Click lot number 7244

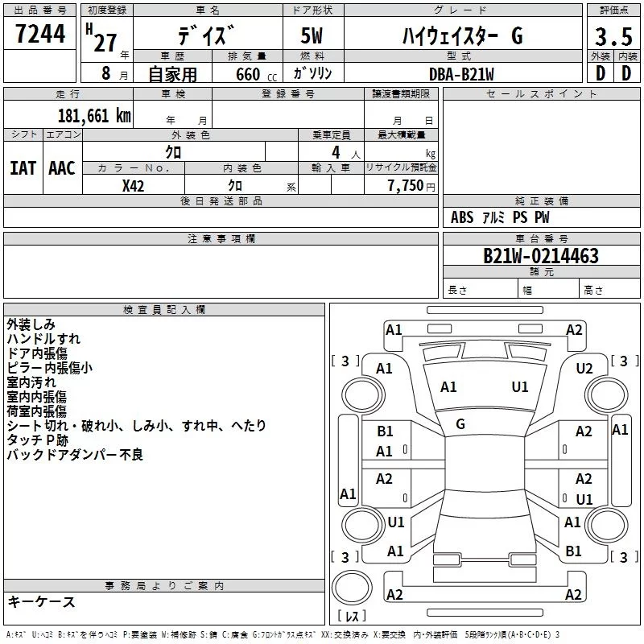pos(40,34)
